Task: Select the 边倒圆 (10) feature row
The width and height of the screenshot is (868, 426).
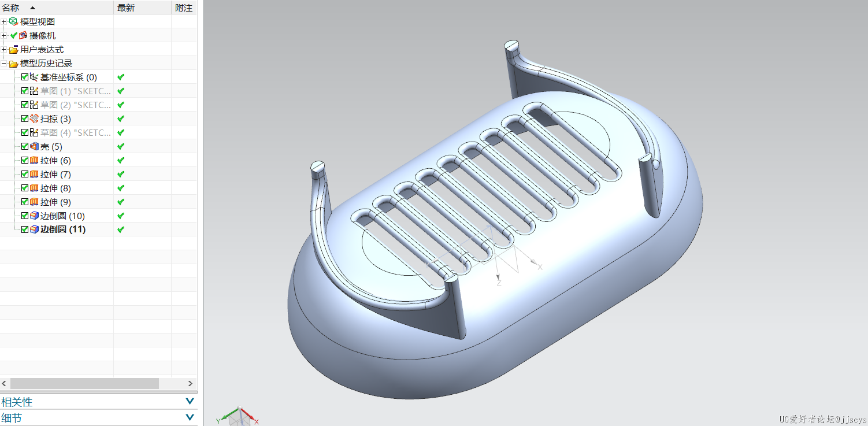Action: point(98,216)
